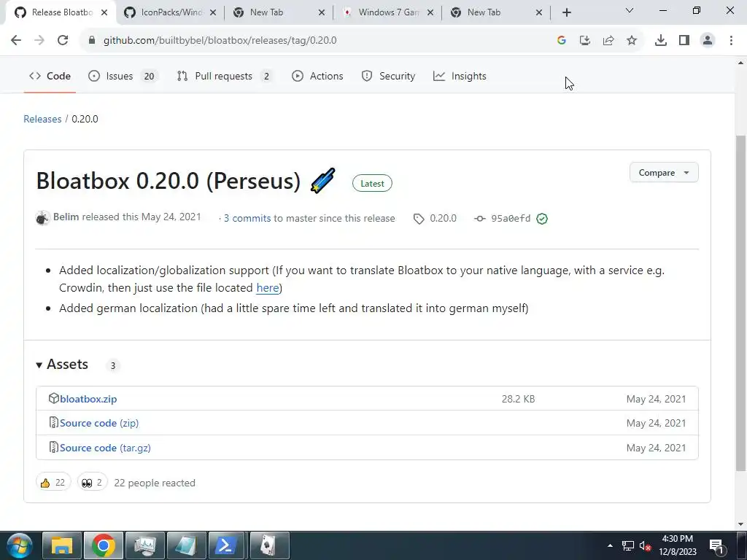
Task: Show hidden system tray icons
Action: 610,545
